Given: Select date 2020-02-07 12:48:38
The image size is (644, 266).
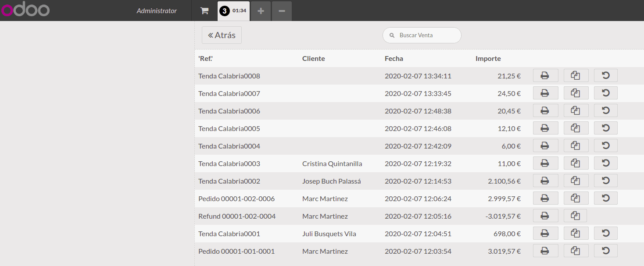Looking at the screenshot, I should pos(418,111).
